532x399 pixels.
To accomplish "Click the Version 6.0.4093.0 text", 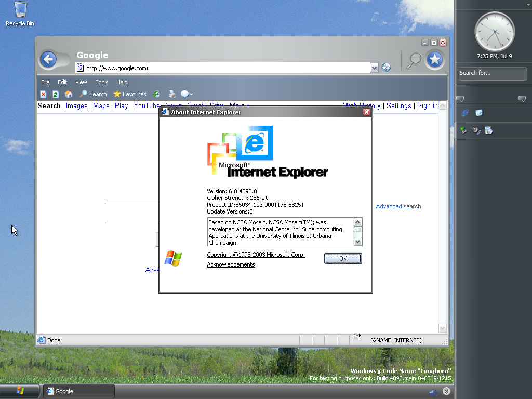I will pos(232,191).
